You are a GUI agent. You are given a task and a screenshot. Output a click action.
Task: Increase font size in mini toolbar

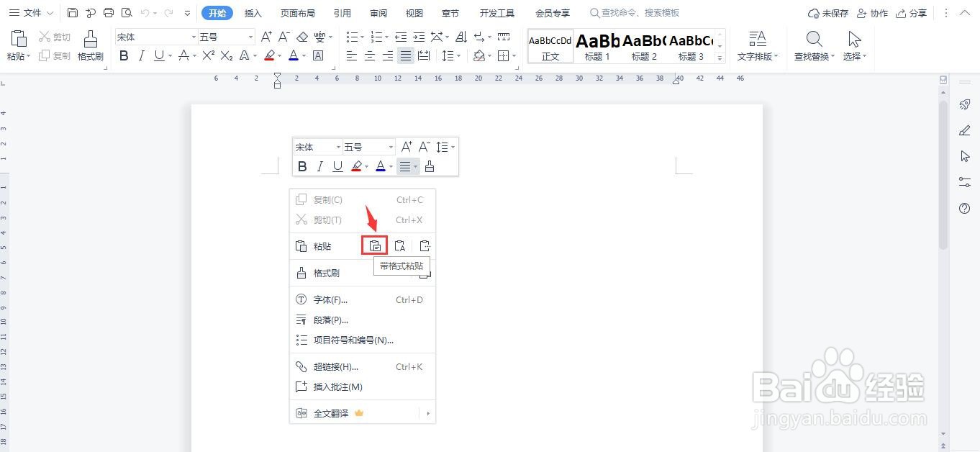click(407, 147)
